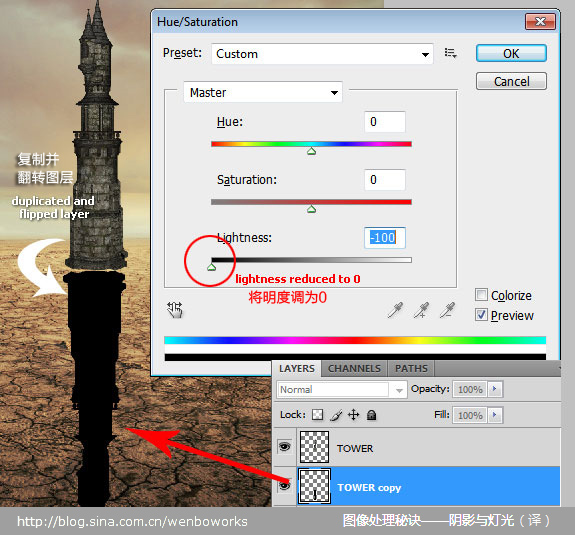Toggle lock image pixels brush icon

click(x=336, y=415)
